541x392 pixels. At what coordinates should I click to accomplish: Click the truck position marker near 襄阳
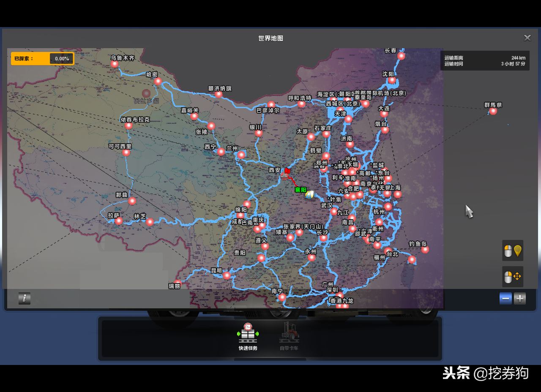tap(310, 194)
